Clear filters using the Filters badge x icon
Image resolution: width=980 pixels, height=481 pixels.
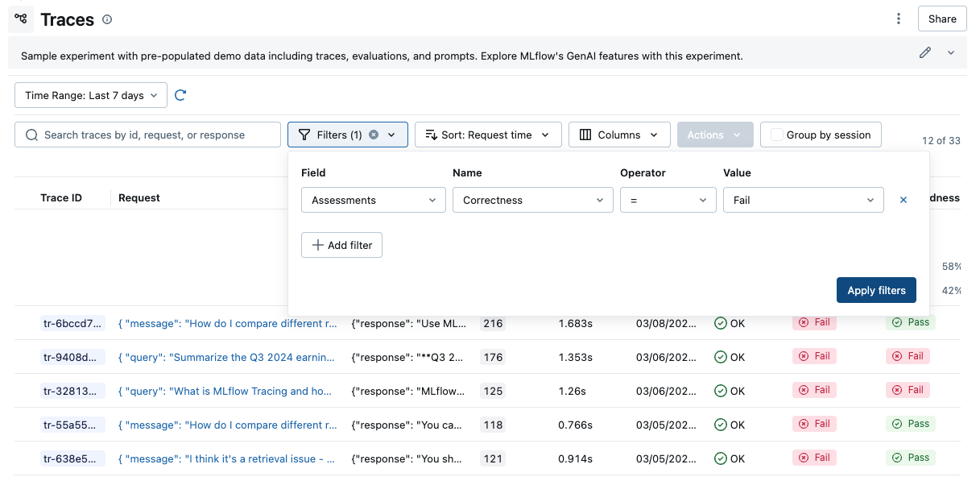(374, 135)
